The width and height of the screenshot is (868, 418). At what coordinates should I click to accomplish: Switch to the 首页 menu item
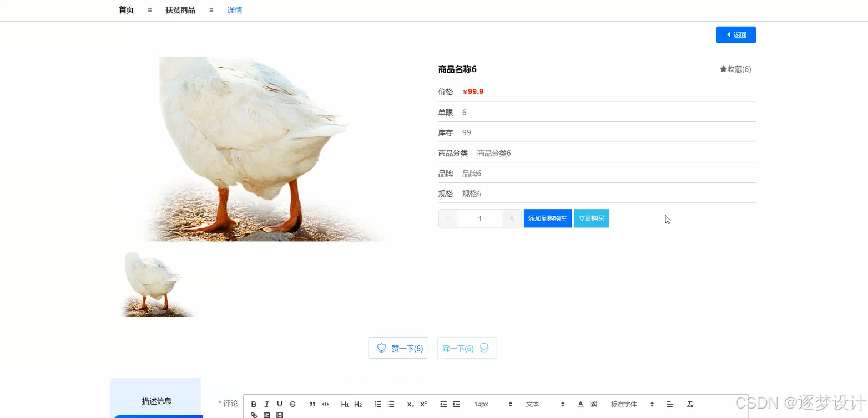pos(125,10)
